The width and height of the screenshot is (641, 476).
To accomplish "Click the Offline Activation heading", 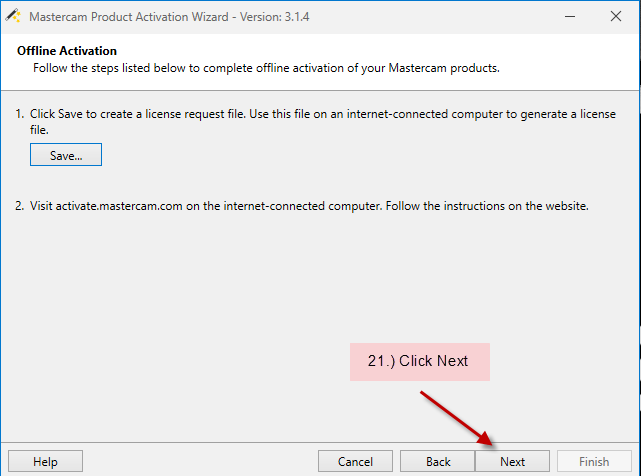I will click(x=67, y=51).
